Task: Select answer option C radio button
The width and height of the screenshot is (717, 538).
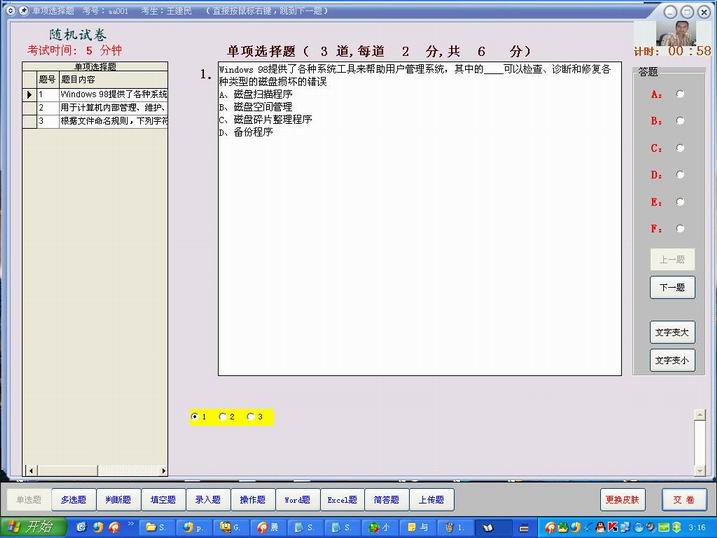Action: pos(680,148)
